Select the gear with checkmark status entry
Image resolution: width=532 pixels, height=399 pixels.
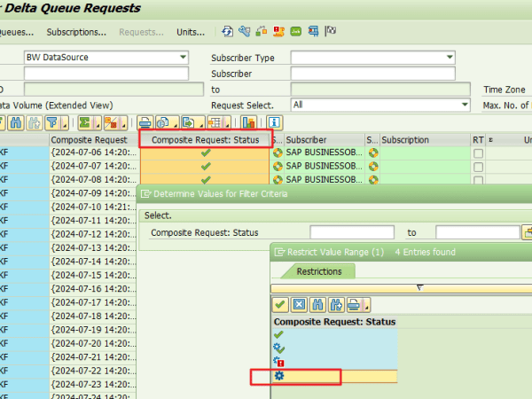click(x=335, y=348)
